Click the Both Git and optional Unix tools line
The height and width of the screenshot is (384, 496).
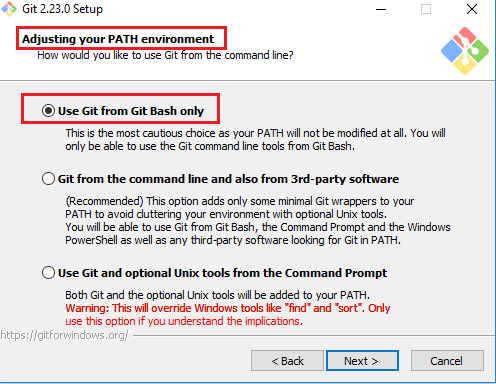[217, 295]
